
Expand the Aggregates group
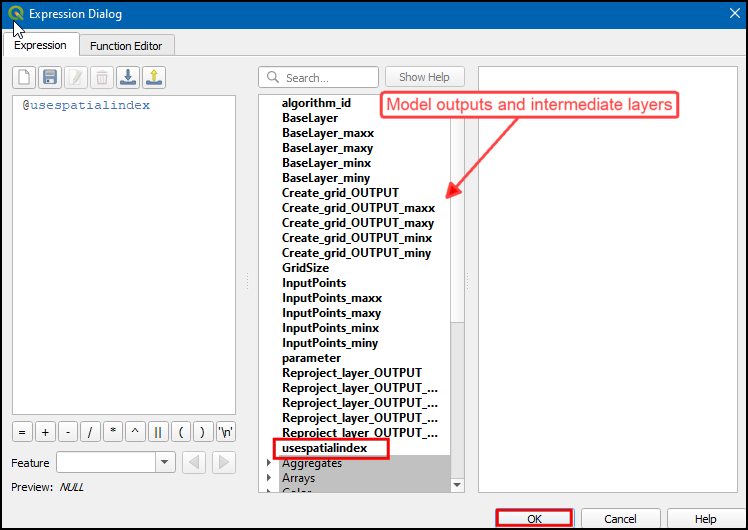click(269, 463)
